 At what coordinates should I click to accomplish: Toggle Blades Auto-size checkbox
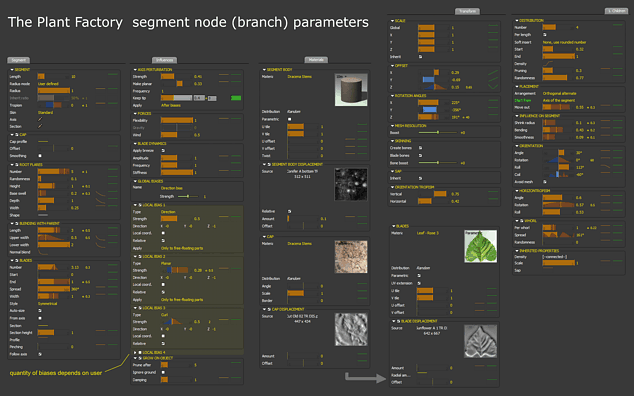click(40, 311)
